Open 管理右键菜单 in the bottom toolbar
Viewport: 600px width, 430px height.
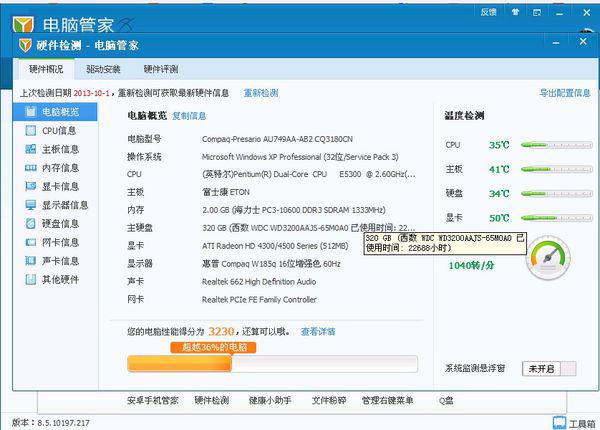pos(387,401)
